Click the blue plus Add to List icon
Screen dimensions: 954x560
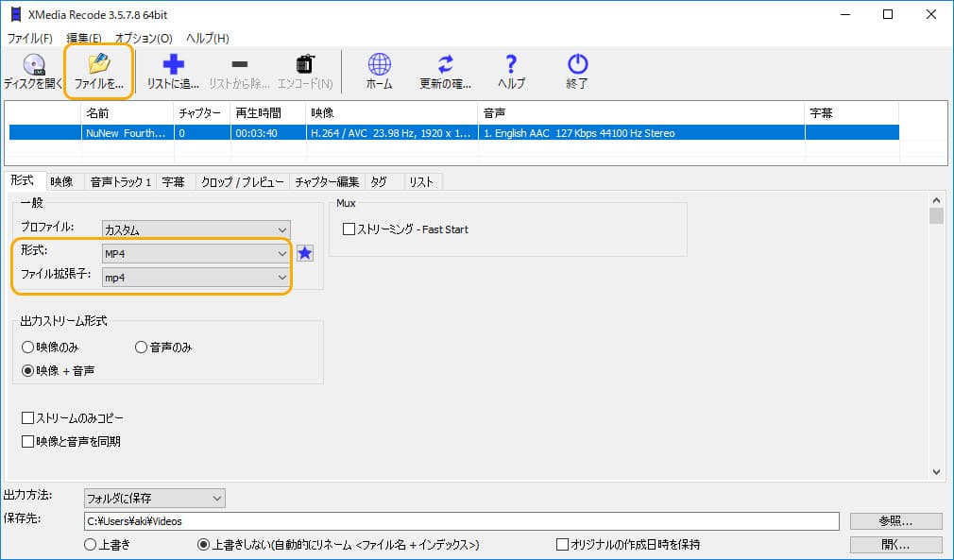[x=173, y=66]
